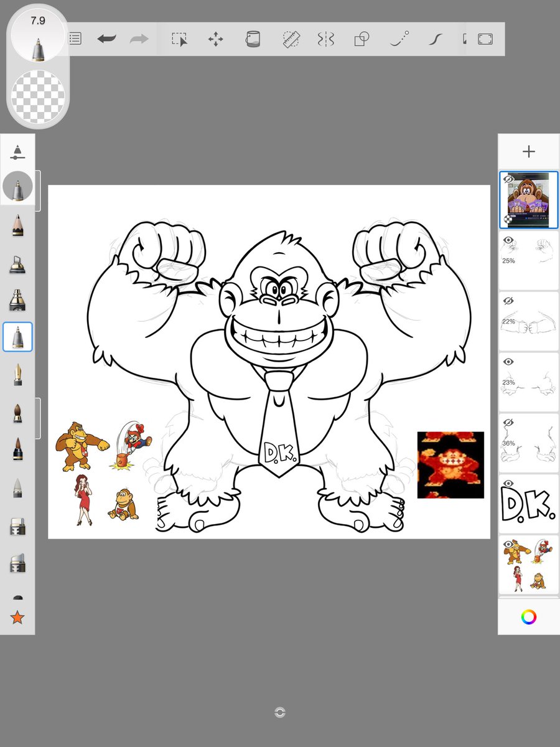
Task: Redo the undone stroke
Action: tap(139, 39)
